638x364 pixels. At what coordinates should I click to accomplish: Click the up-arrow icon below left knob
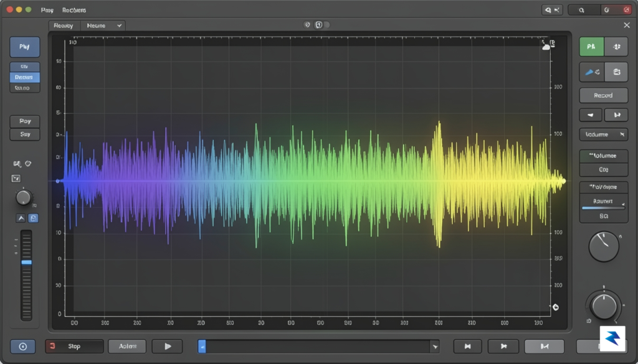pyautogui.click(x=21, y=218)
